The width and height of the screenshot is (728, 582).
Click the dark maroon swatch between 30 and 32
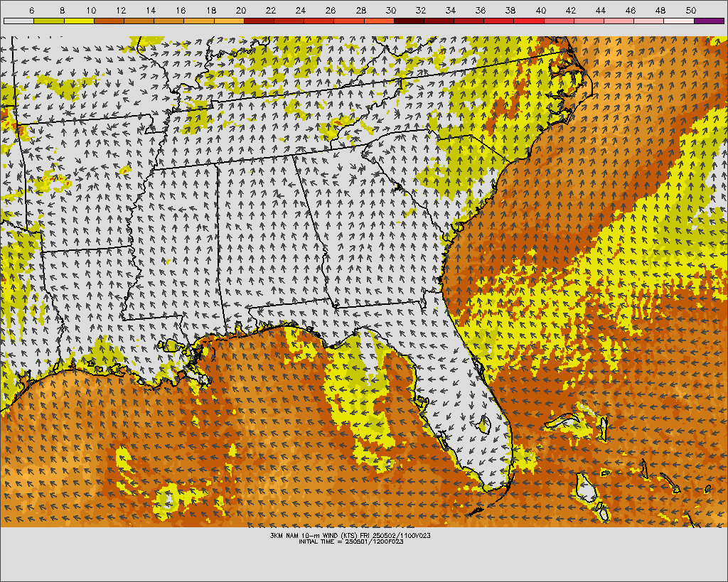coord(409,21)
